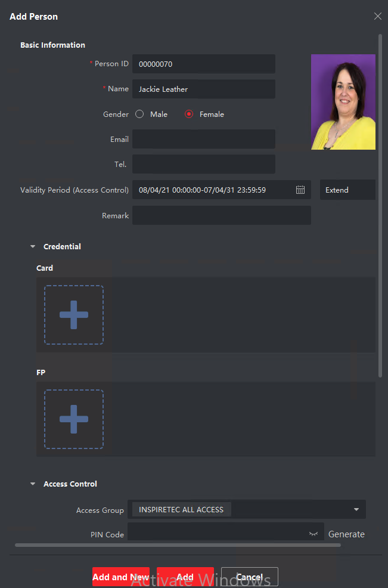Collapse the Credential section

[x=33, y=246]
